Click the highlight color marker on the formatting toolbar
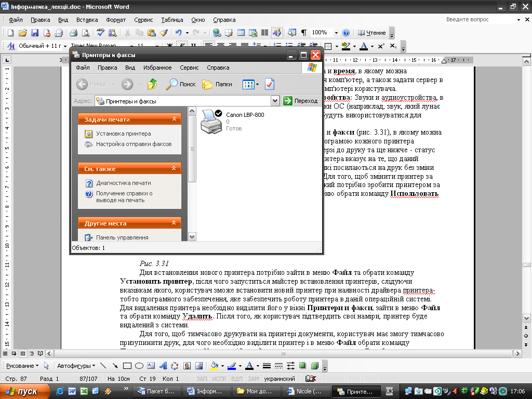 (345, 46)
